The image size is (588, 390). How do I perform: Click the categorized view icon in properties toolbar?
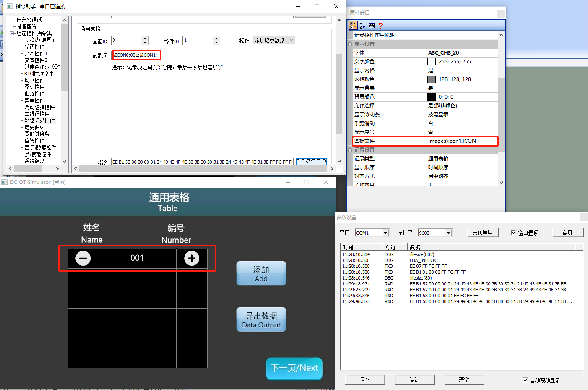(353, 25)
